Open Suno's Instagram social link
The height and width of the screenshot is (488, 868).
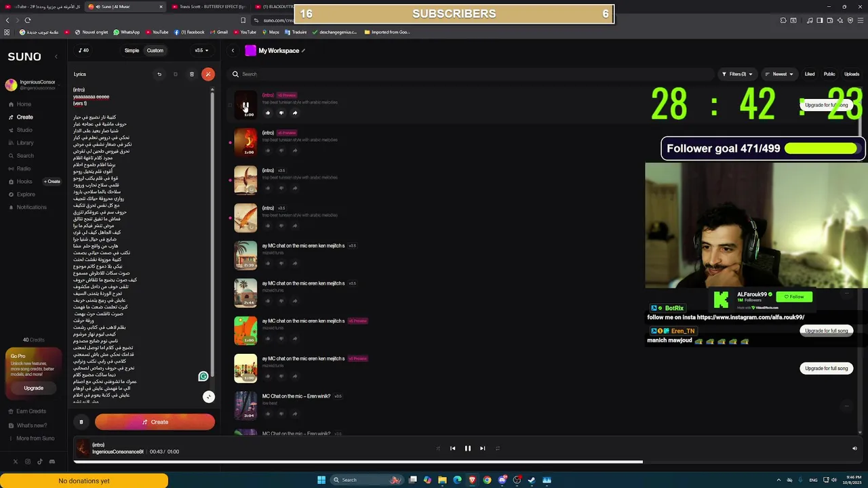pyautogui.click(x=28, y=462)
